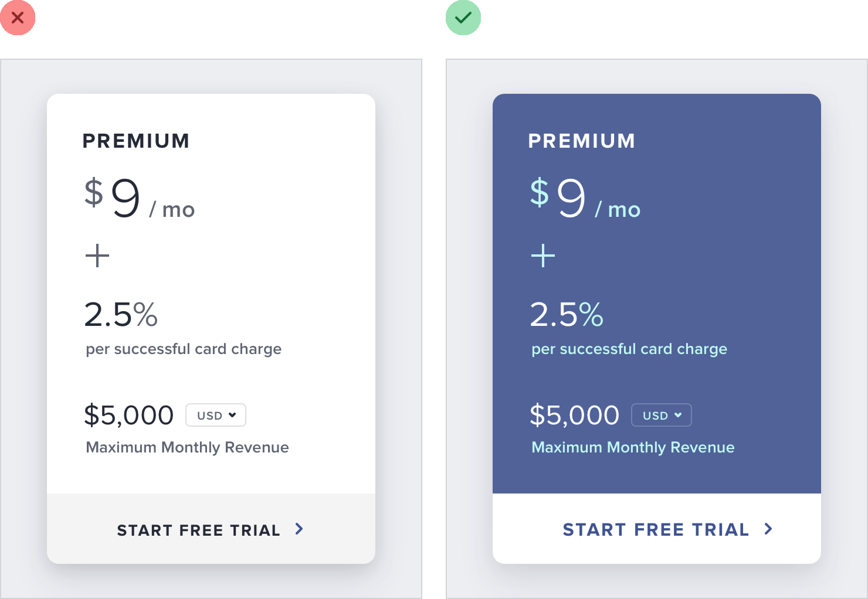This screenshot has height=599, width=868.
Task: Click "per successful card charge" on white card
Action: (x=184, y=349)
